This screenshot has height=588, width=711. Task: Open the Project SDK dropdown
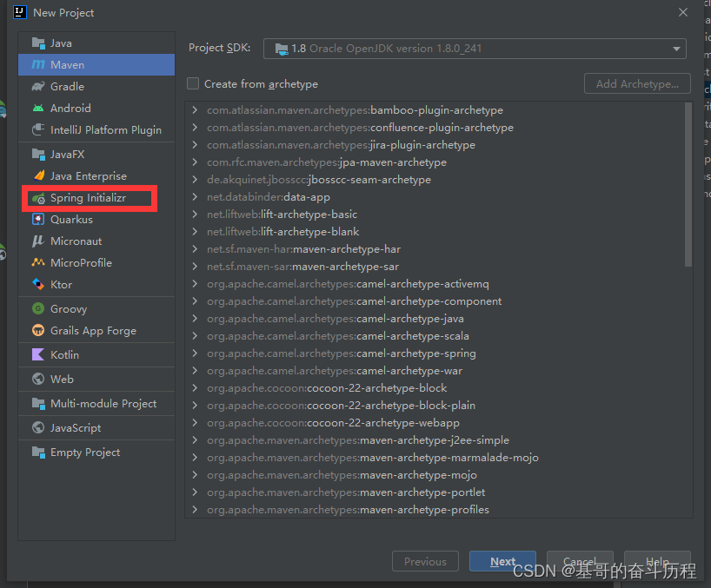click(676, 49)
